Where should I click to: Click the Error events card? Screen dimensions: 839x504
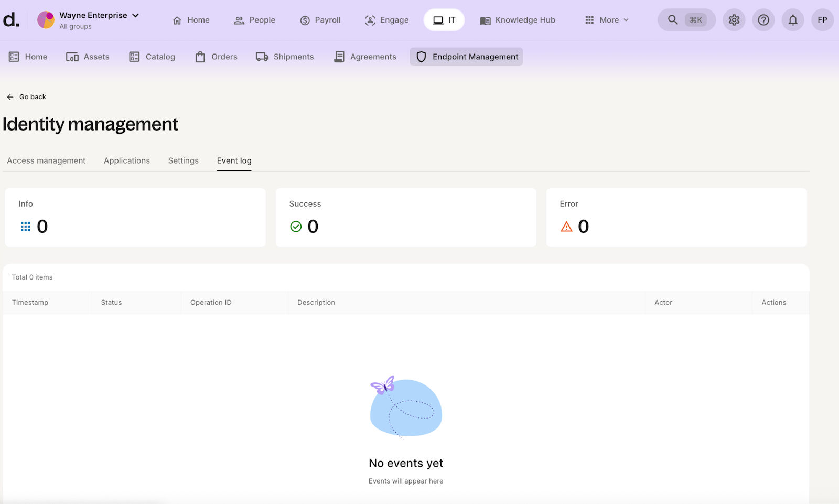tap(676, 217)
